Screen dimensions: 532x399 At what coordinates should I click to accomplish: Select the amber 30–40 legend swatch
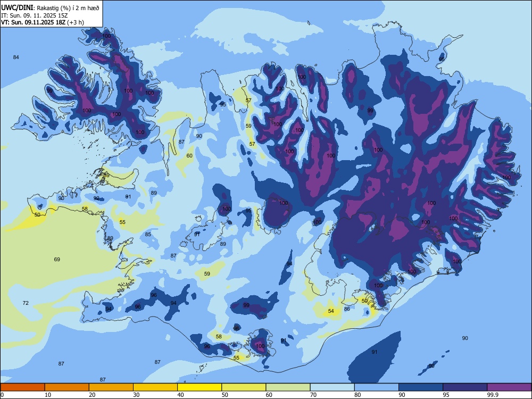(155, 387)
